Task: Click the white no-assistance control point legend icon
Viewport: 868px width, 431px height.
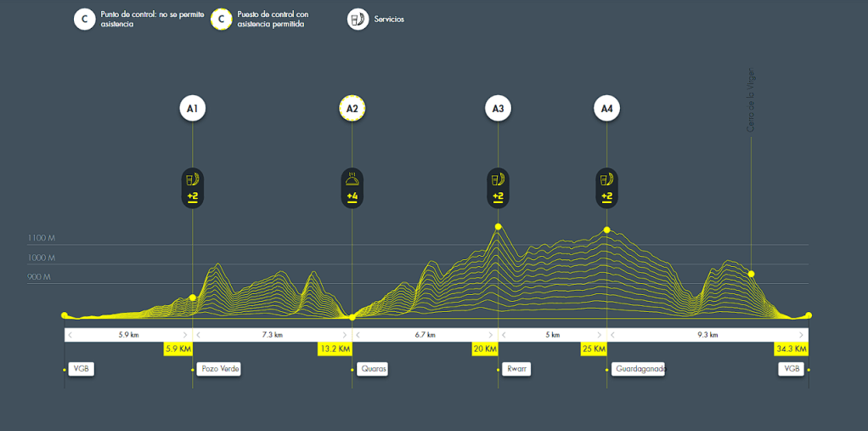Action: 84,20
